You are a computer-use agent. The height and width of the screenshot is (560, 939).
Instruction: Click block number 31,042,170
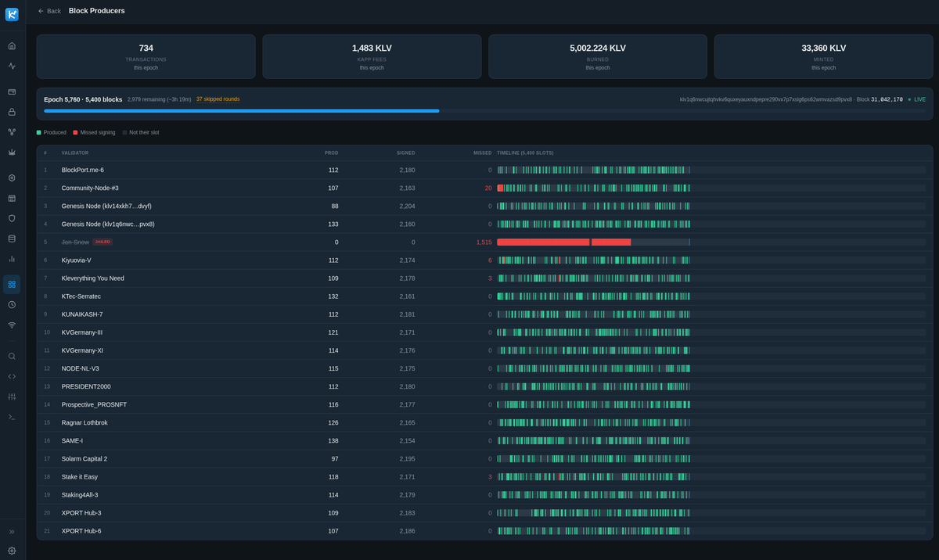pyautogui.click(x=887, y=99)
